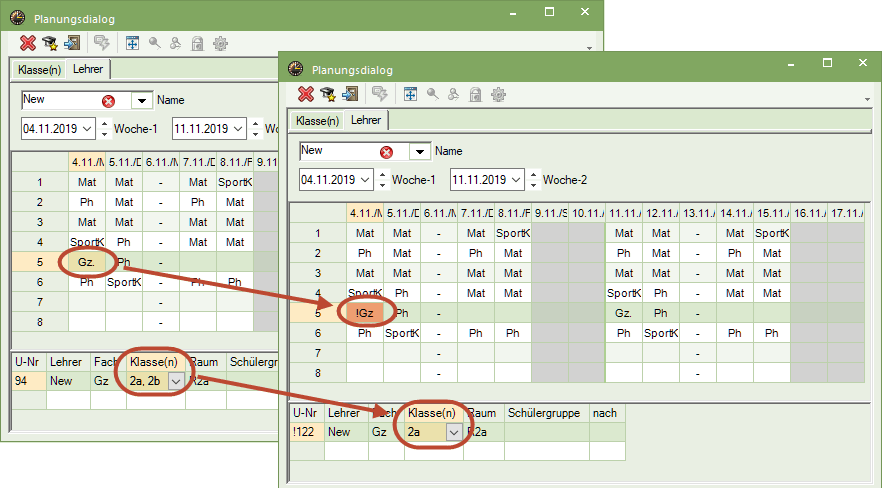This screenshot has height=488, width=882.
Task: Click SportK cell in period 1, 15.11. column
Action: point(772,233)
